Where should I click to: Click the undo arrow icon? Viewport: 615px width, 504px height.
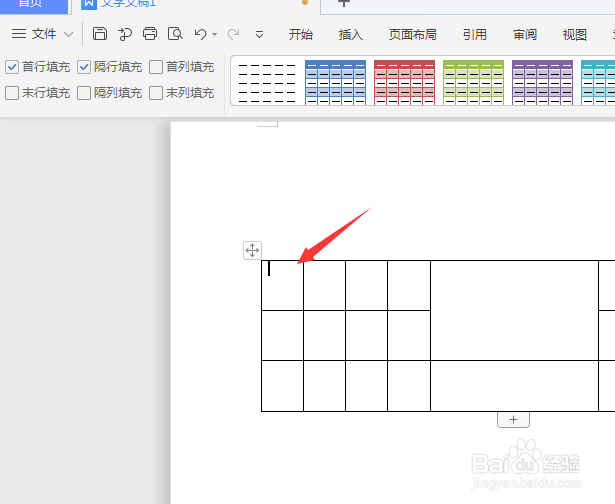click(200, 34)
